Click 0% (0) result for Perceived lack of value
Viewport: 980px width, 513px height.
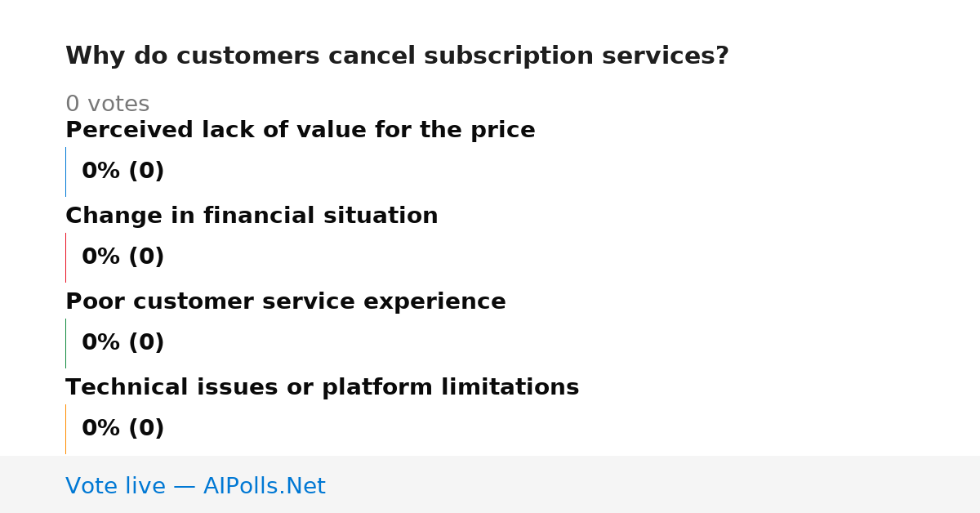(123, 172)
